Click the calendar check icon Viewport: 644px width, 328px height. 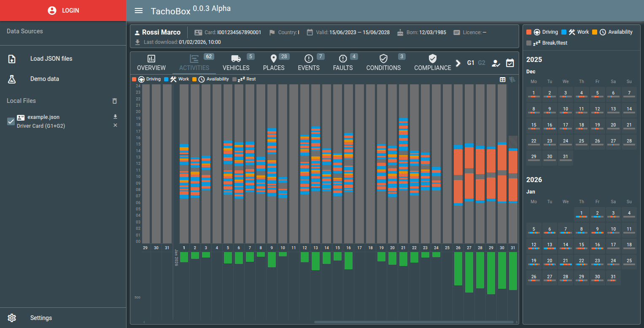tap(510, 63)
